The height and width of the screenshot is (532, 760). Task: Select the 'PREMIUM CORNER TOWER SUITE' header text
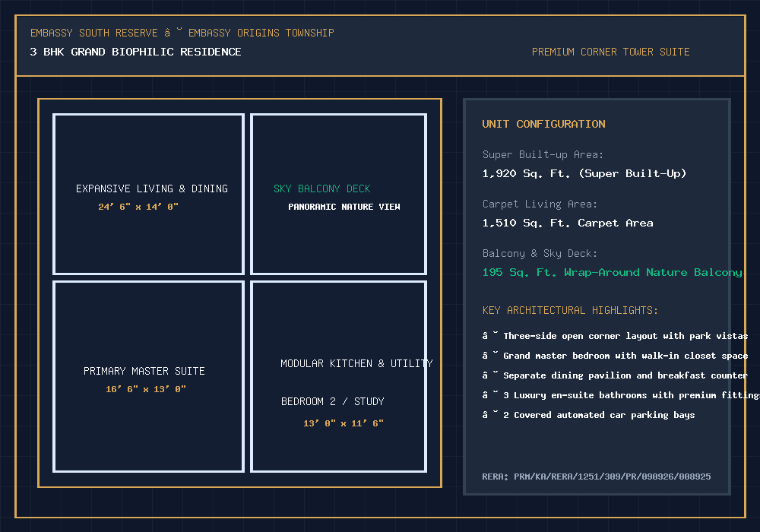(611, 52)
